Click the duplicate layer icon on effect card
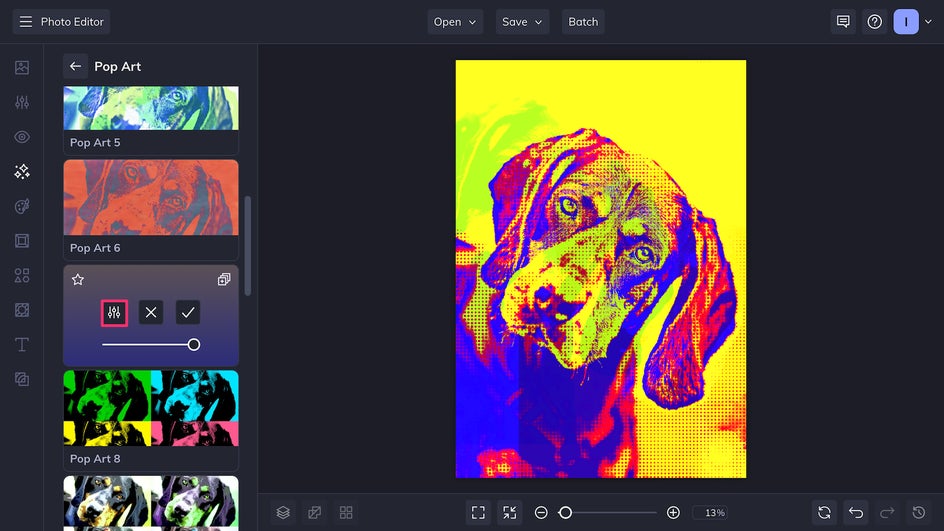The width and height of the screenshot is (944, 531). pyautogui.click(x=224, y=279)
